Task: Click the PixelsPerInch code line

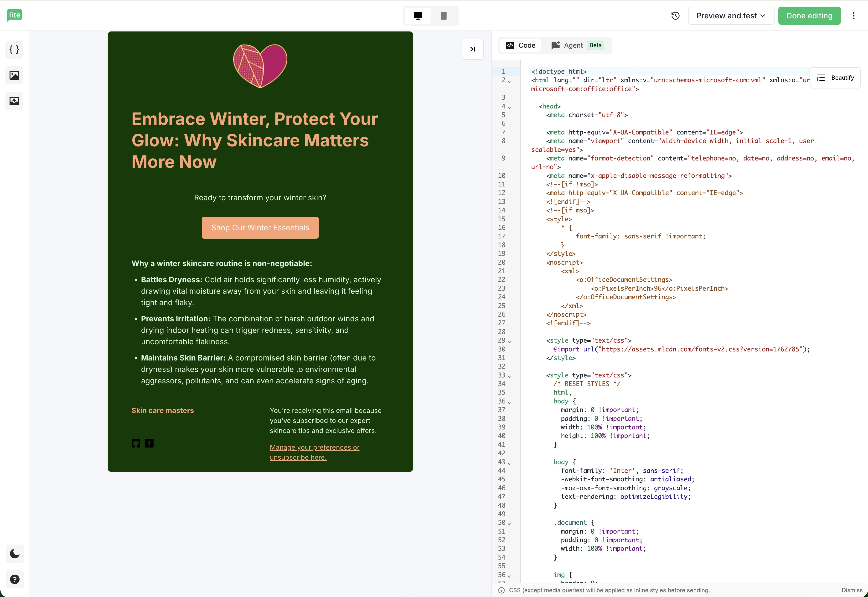Action: tap(659, 288)
